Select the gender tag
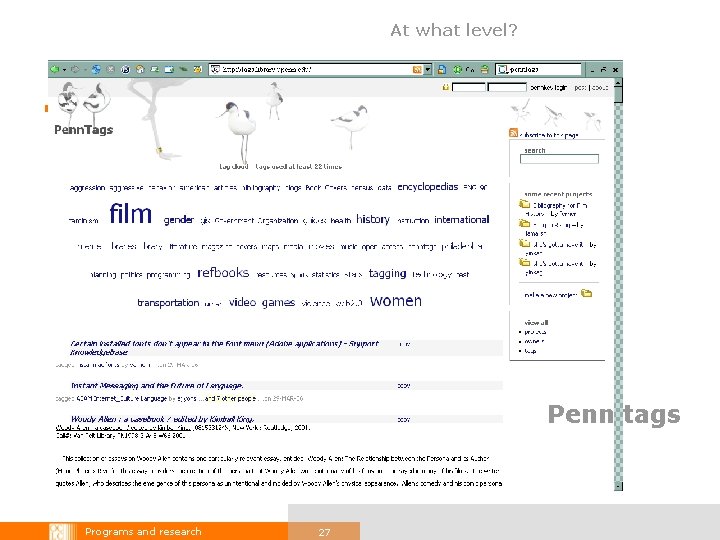Viewport: 720px width, 540px height. [179, 220]
